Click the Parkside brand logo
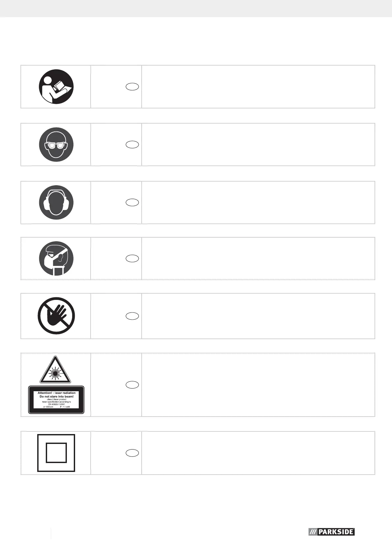Image resolution: width=392 pixels, height=555 pixels. (x=331, y=532)
